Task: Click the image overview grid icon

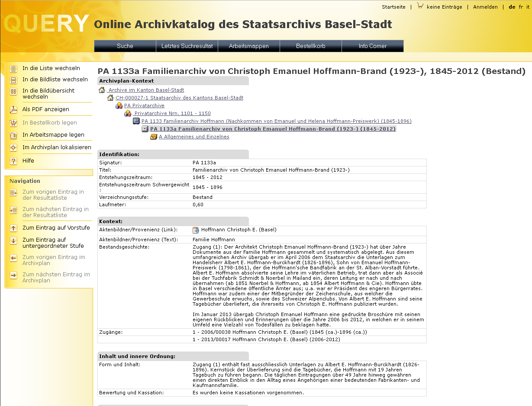Action: click(x=13, y=91)
